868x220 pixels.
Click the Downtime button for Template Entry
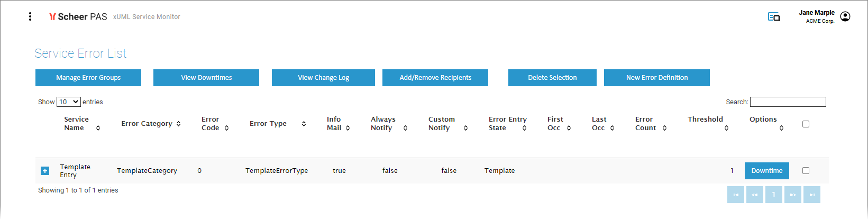(766, 170)
